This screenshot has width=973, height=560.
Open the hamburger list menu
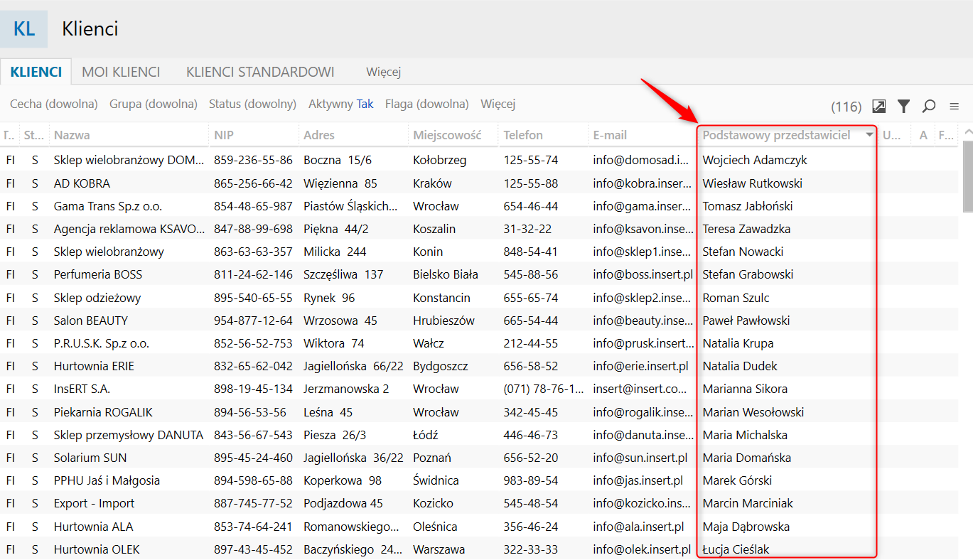point(955,107)
